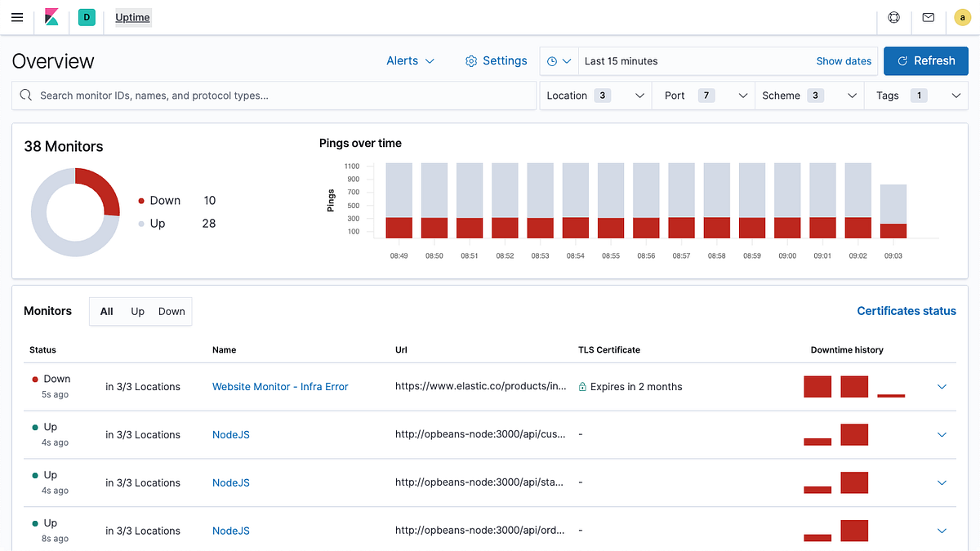The height and width of the screenshot is (551, 980).
Task: Open the clock quick time ranges picker
Action: 560,61
